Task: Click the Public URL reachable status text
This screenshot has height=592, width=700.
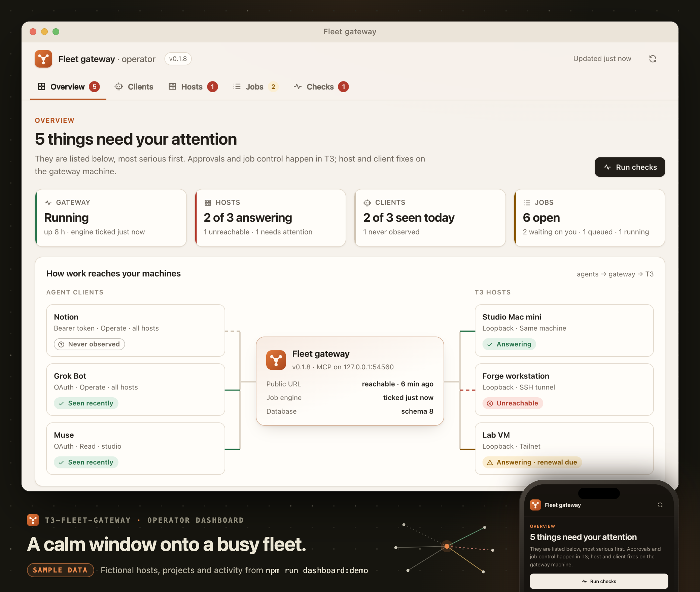Action: (x=397, y=384)
